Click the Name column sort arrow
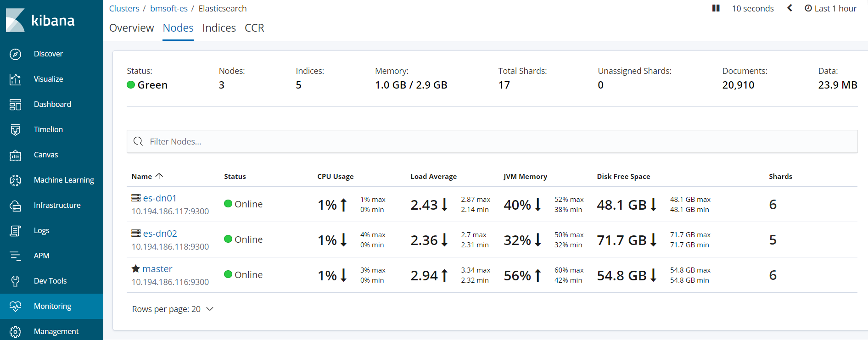868x340 pixels. tap(159, 176)
